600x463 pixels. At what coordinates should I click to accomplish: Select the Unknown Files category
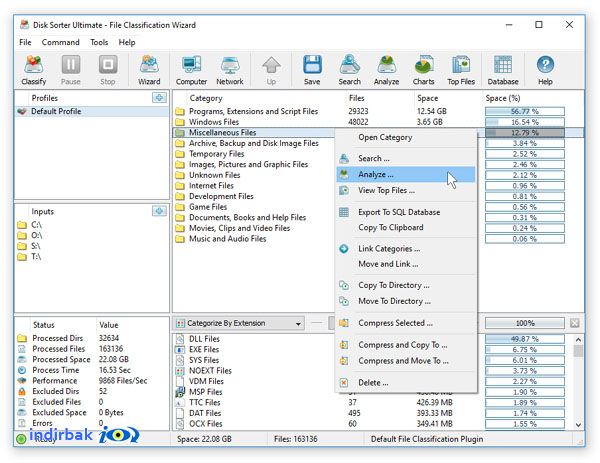pyautogui.click(x=214, y=175)
